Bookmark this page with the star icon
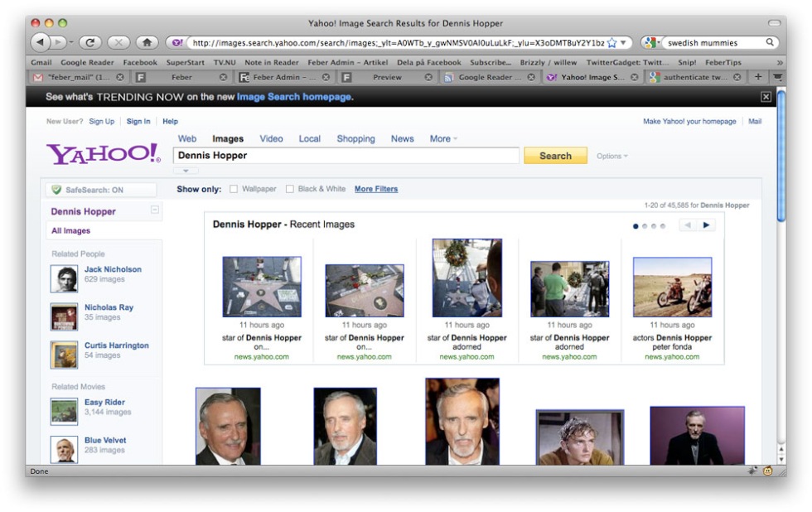The image size is (812, 512). tap(611, 42)
